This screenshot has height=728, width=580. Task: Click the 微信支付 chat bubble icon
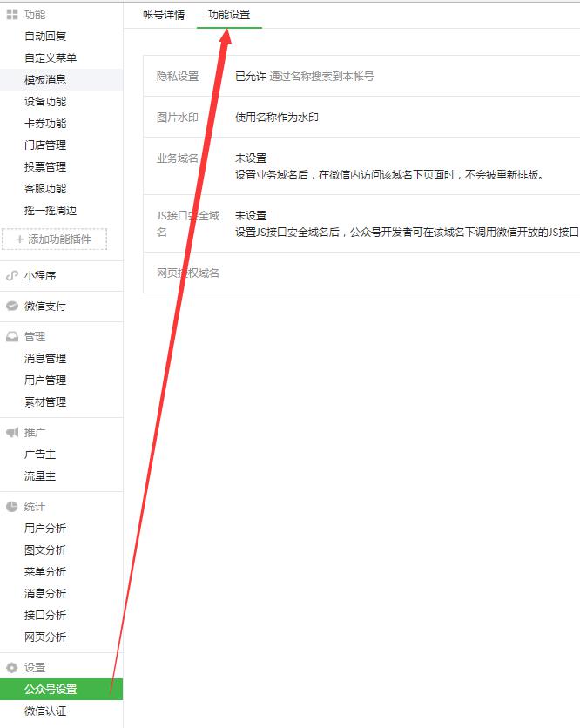[12, 307]
